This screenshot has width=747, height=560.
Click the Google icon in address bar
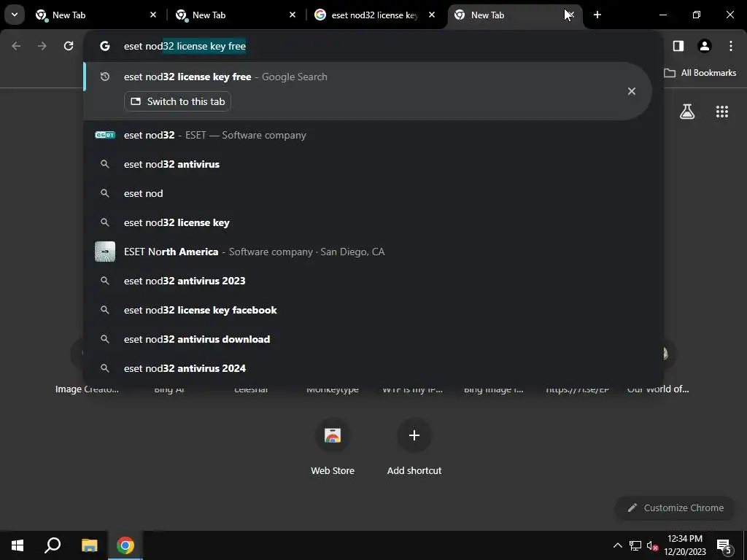click(105, 46)
